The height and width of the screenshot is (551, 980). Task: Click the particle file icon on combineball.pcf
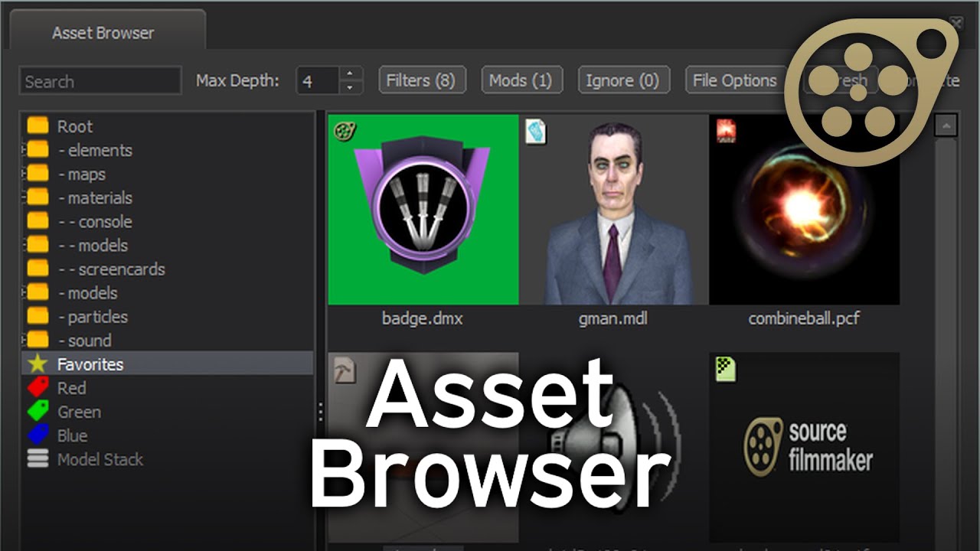[x=726, y=131]
